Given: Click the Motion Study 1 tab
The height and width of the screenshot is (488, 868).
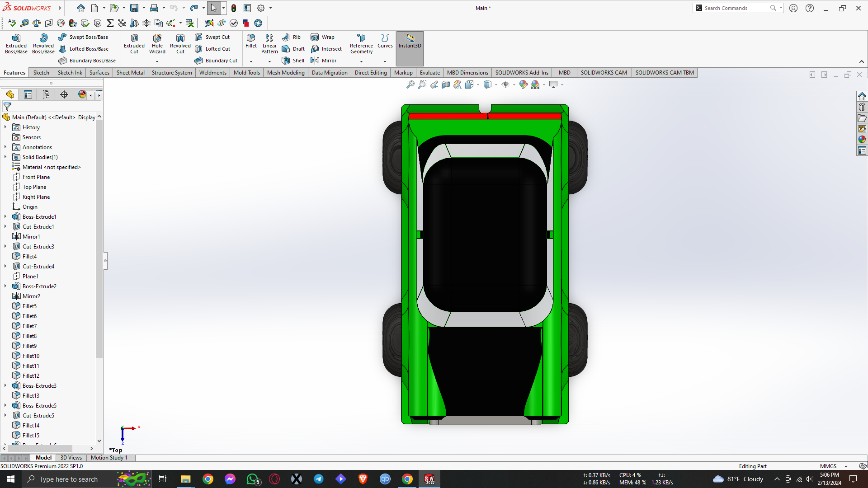Looking at the screenshot, I should [109, 458].
